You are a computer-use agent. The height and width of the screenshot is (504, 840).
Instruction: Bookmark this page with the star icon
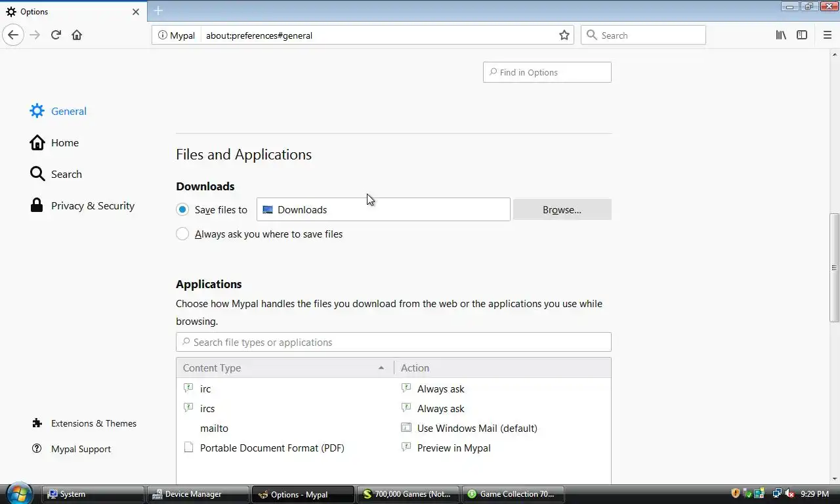point(564,35)
